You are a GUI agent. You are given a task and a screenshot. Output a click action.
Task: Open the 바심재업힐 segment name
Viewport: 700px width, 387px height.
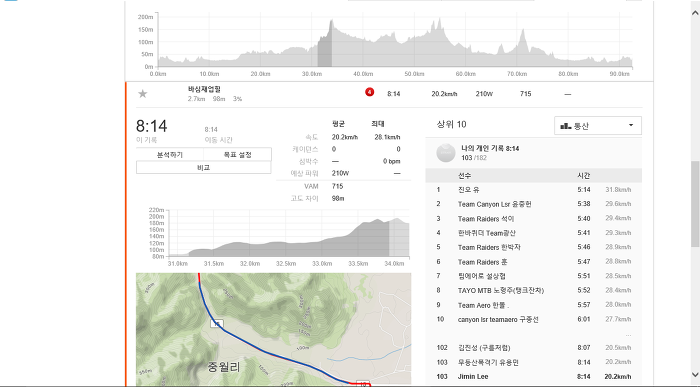coord(204,89)
